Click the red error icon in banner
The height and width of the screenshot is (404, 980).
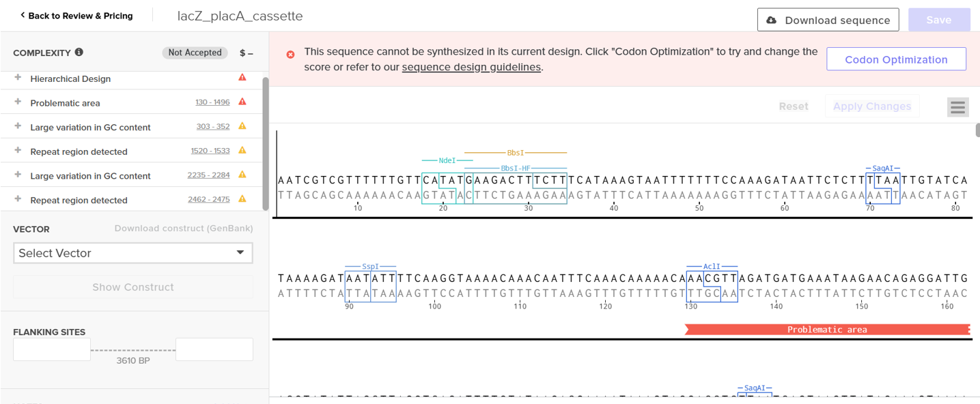click(290, 54)
